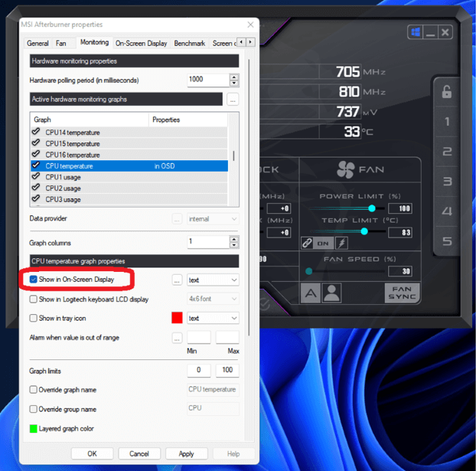Toggle checkmark for CPU16 temperature graph

click(36, 153)
